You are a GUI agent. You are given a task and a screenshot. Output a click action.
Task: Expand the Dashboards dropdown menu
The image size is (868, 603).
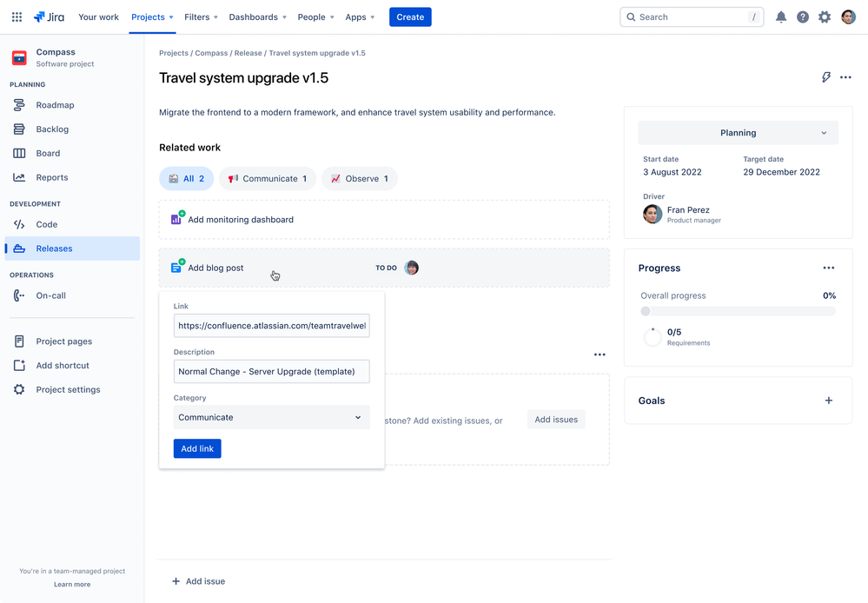[257, 17]
